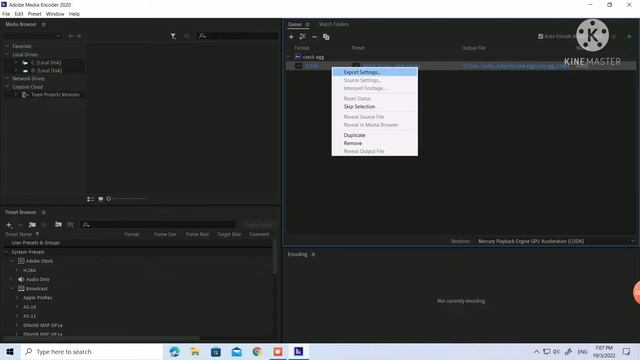Open the File menu

click(6, 14)
